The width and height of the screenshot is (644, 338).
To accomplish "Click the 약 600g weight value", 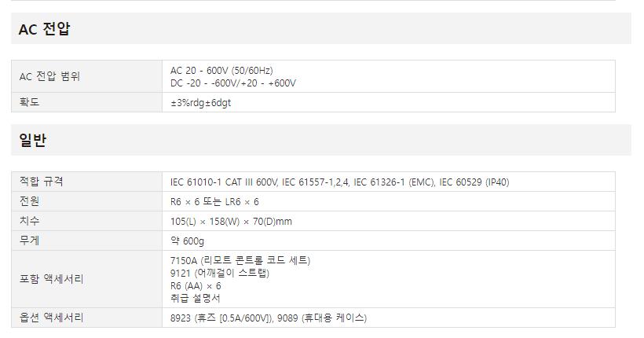I will pyautogui.click(x=187, y=241).
